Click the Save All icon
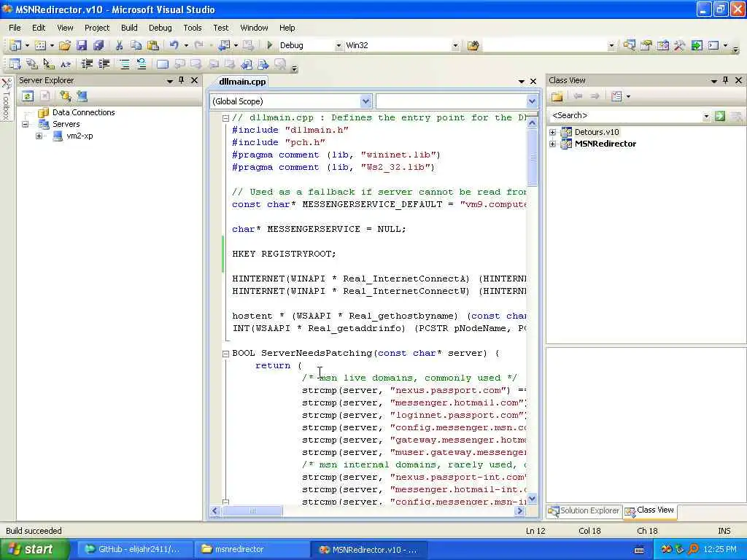The height and width of the screenshot is (560, 747). pos(98,45)
